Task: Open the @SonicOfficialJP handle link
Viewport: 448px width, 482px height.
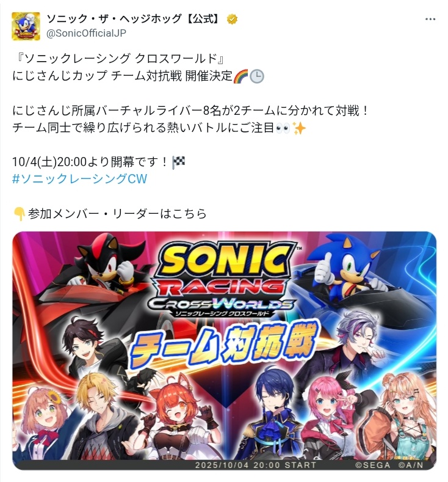Action: coord(86,33)
